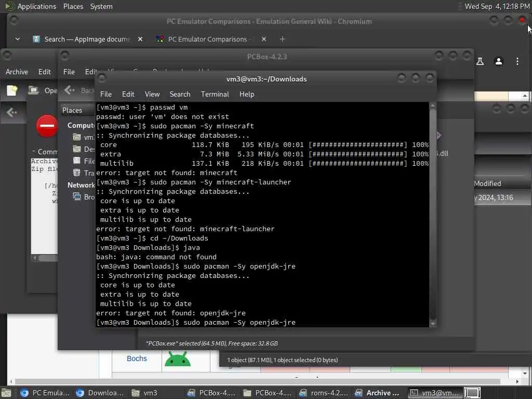Click forward arrow right of terminal window
Viewport: 532px width, 399px height.
(439, 136)
